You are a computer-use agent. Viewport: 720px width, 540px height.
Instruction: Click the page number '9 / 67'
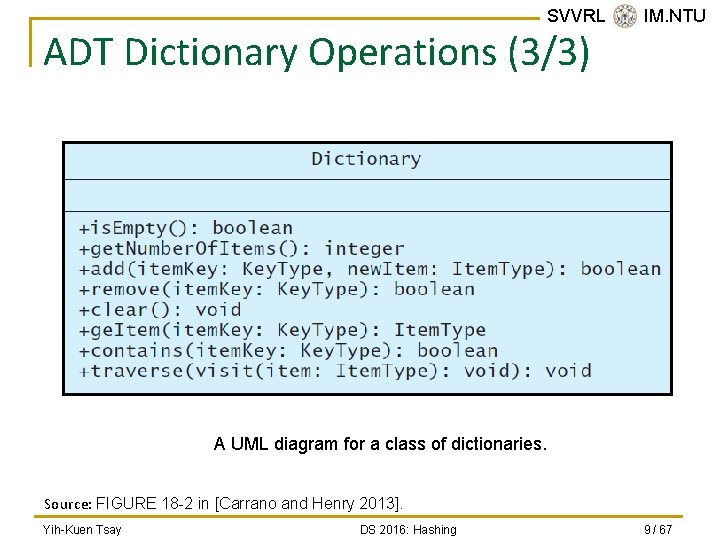[x=658, y=530]
